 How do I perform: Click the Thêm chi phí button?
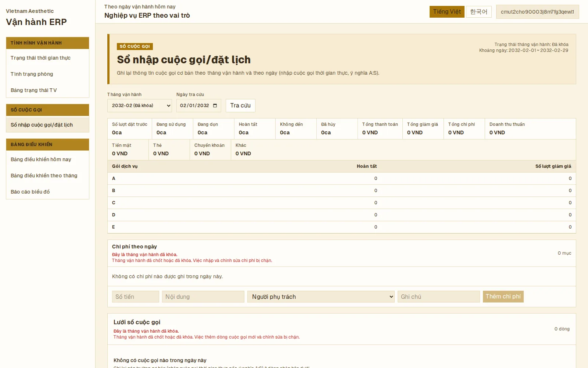[x=503, y=297]
